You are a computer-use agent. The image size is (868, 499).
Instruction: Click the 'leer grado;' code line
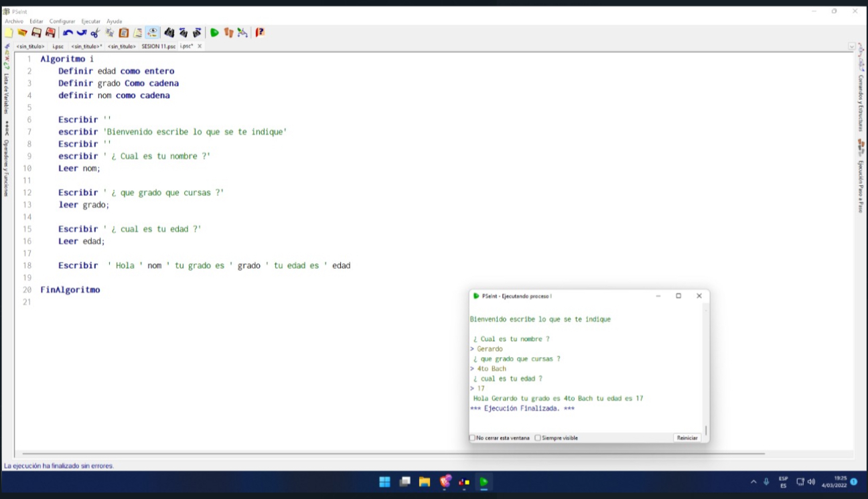(84, 204)
